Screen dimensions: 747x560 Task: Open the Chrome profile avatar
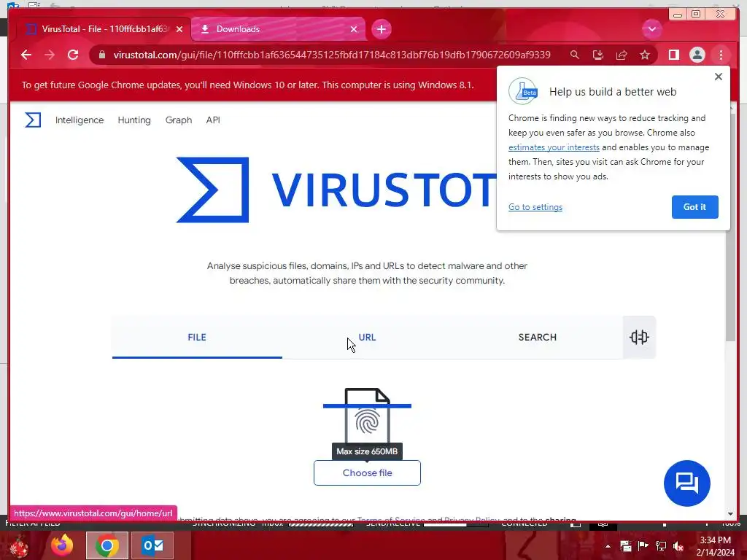[x=697, y=55]
